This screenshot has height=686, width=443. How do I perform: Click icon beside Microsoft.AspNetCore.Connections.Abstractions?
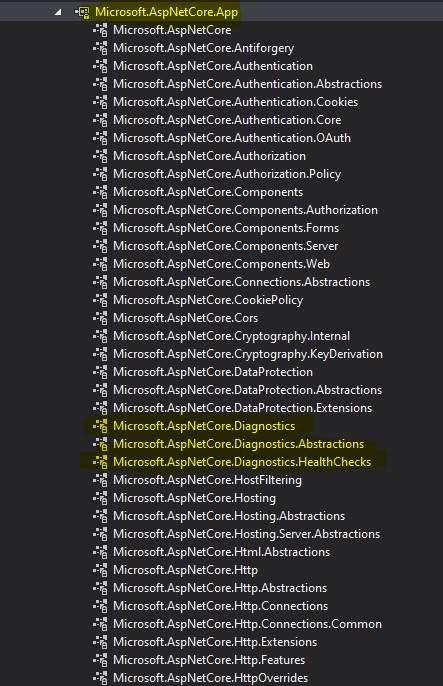click(100, 282)
